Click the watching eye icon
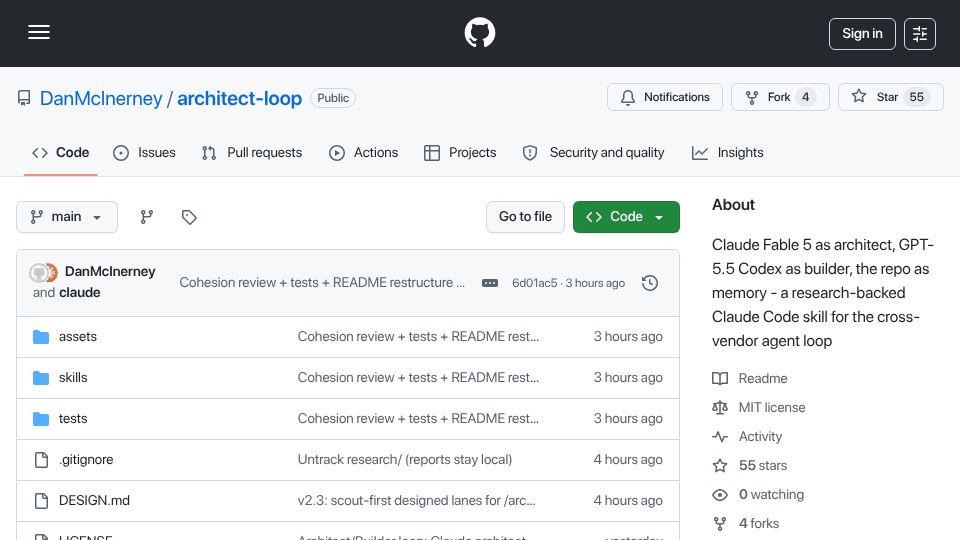The height and width of the screenshot is (540, 960). (x=720, y=495)
